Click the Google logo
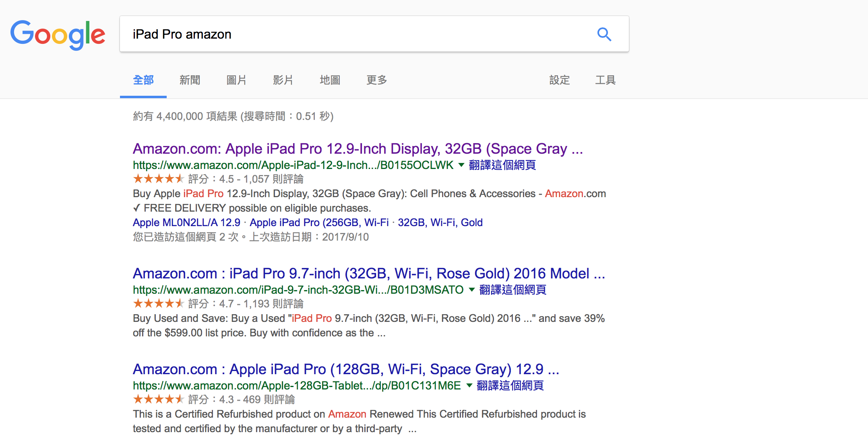The height and width of the screenshot is (445, 868). (x=58, y=35)
